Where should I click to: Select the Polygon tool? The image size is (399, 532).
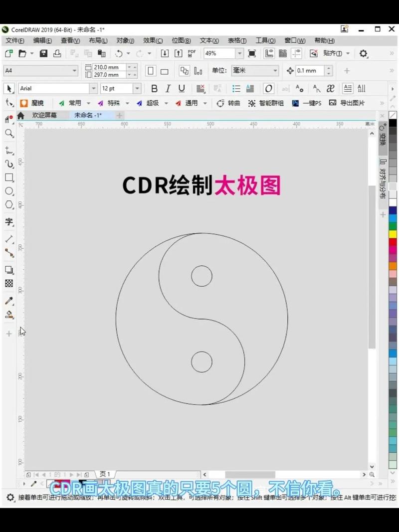pos(8,204)
